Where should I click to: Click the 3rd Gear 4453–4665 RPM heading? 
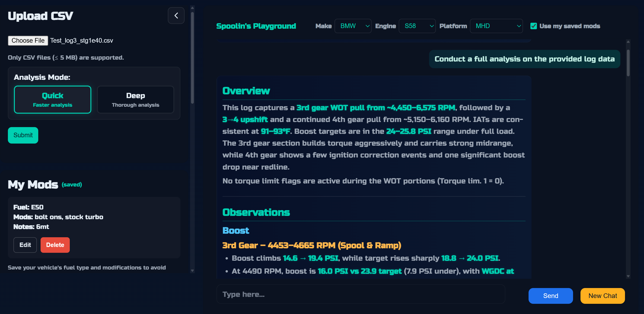click(x=312, y=246)
